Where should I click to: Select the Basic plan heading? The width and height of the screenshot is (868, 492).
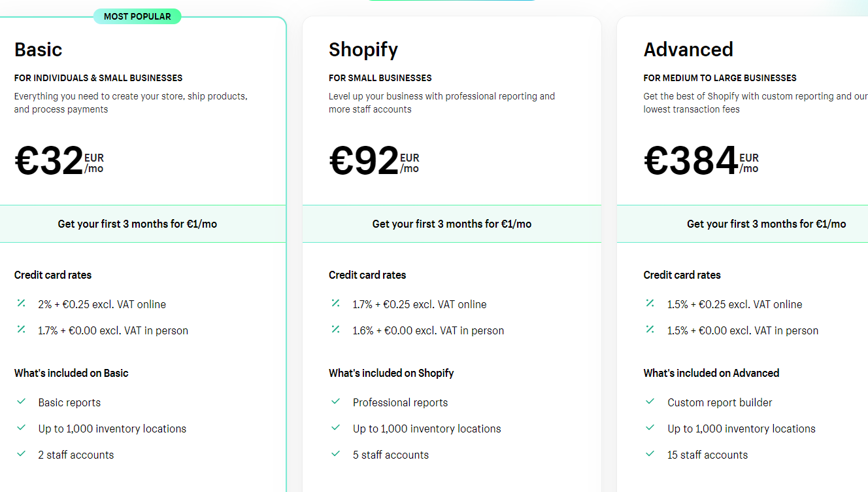(39, 50)
